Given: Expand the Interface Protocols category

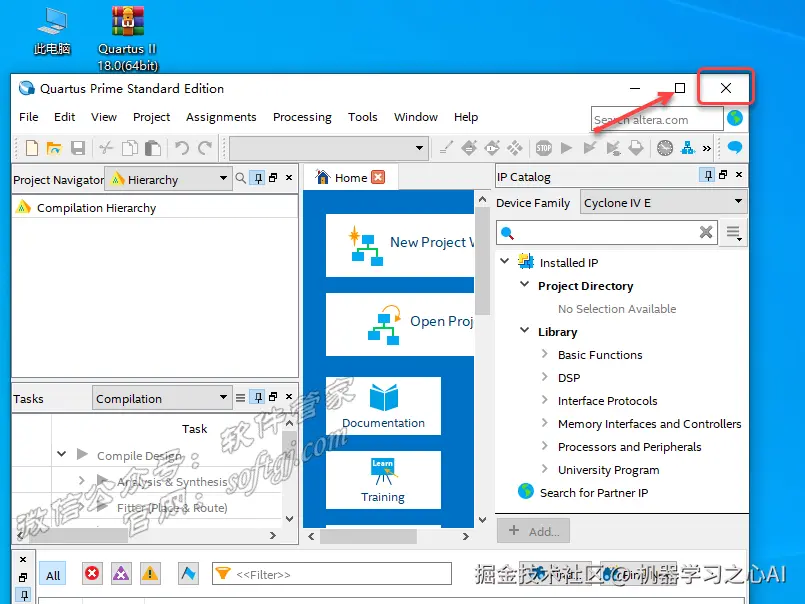Looking at the screenshot, I should [545, 399].
